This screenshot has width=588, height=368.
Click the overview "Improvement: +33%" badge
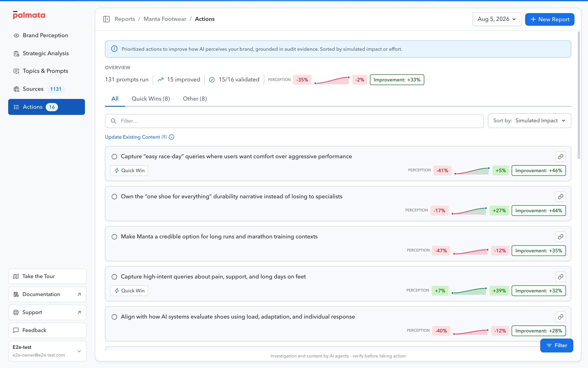(x=397, y=80)
